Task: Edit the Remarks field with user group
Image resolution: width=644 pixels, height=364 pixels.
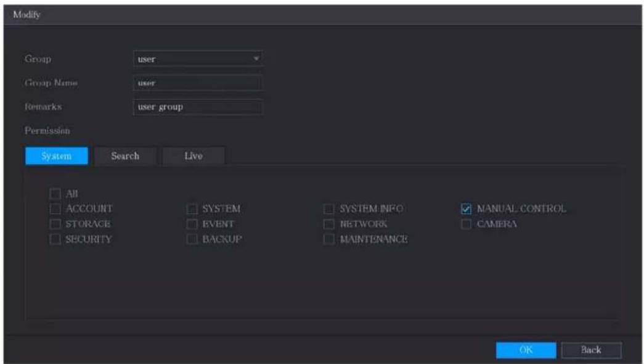Action: point(198,107)
